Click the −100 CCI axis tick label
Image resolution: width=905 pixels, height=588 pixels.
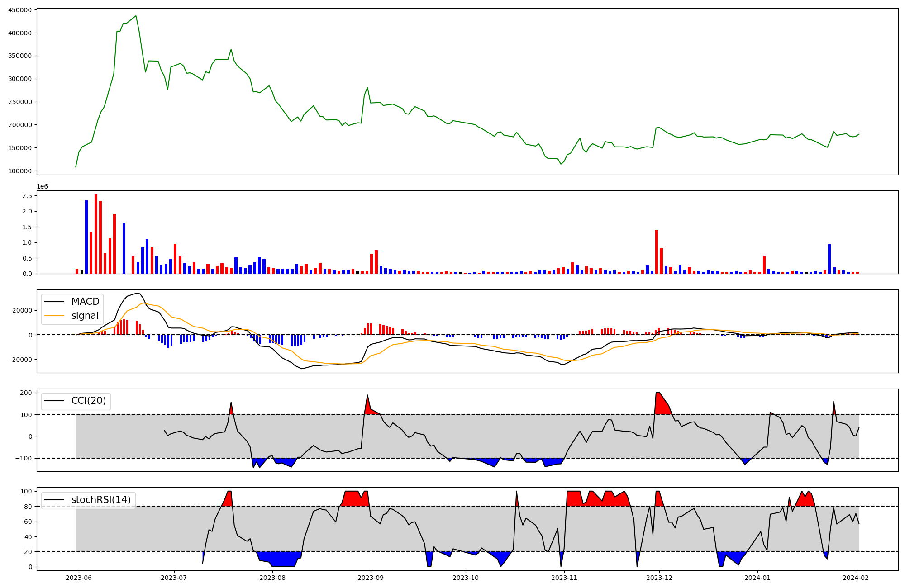coord(24,458)
